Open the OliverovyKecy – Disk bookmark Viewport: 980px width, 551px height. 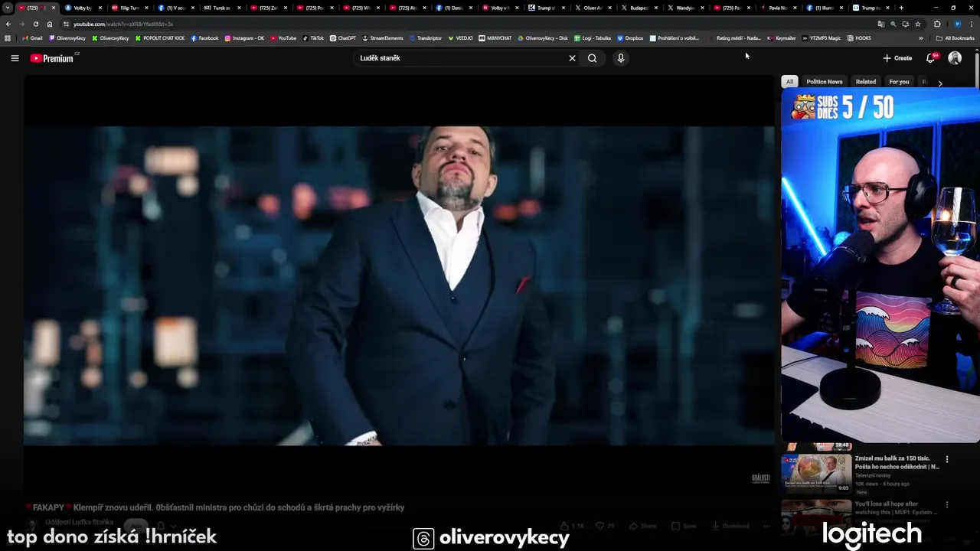pyautogui.click(x=543, y=37)
